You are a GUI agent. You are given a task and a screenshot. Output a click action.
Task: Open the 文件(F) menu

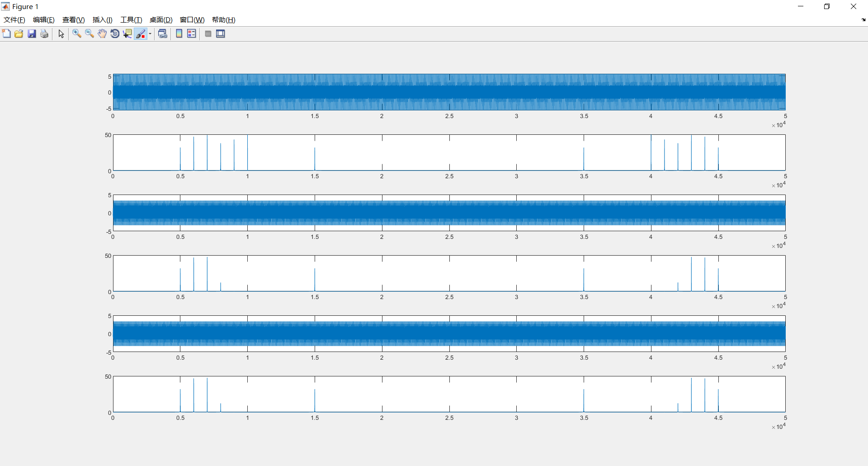click(x=14, y=19)
